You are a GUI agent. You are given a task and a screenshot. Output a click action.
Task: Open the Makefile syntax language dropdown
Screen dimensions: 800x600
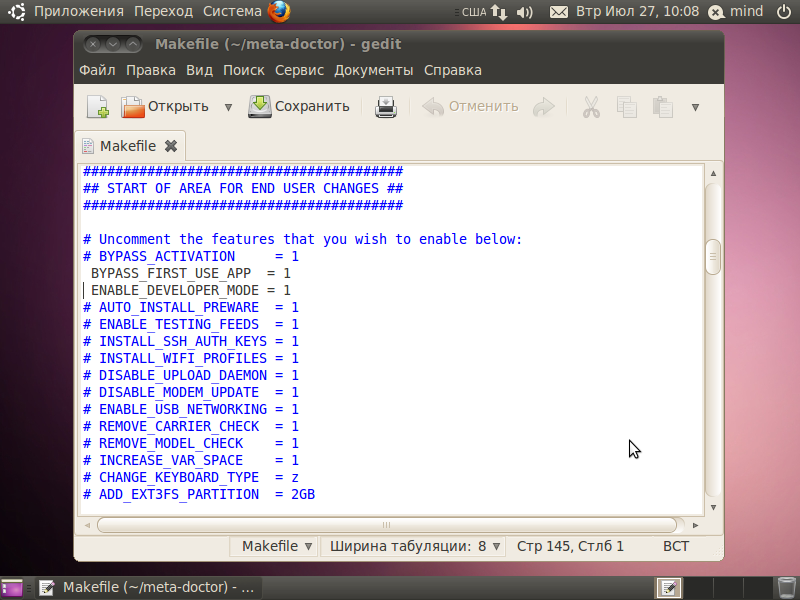click(278, 546)
